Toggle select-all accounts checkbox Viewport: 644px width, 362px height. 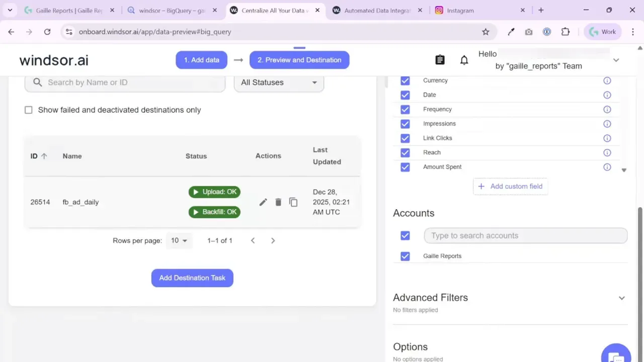(405, 235)
